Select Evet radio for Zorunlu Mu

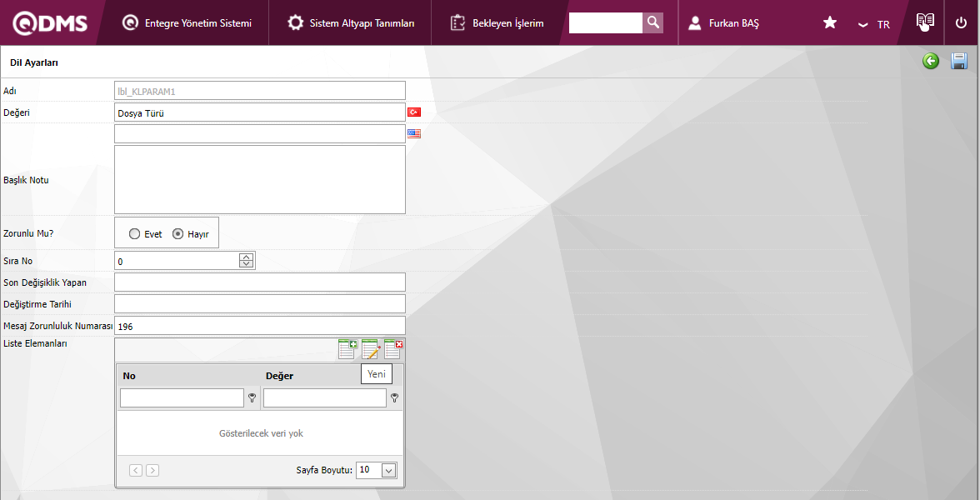[134, 233]
